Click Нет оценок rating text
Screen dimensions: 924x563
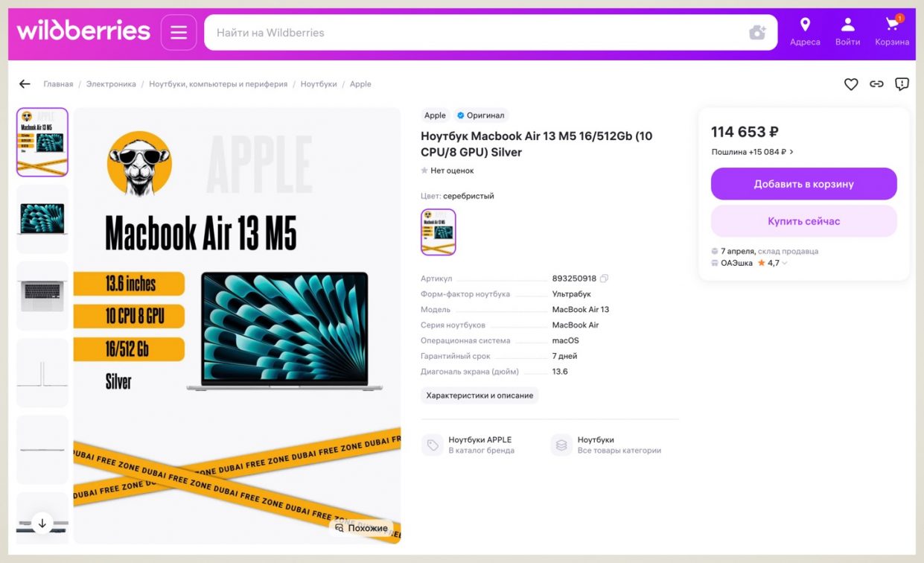click(452, 171)
